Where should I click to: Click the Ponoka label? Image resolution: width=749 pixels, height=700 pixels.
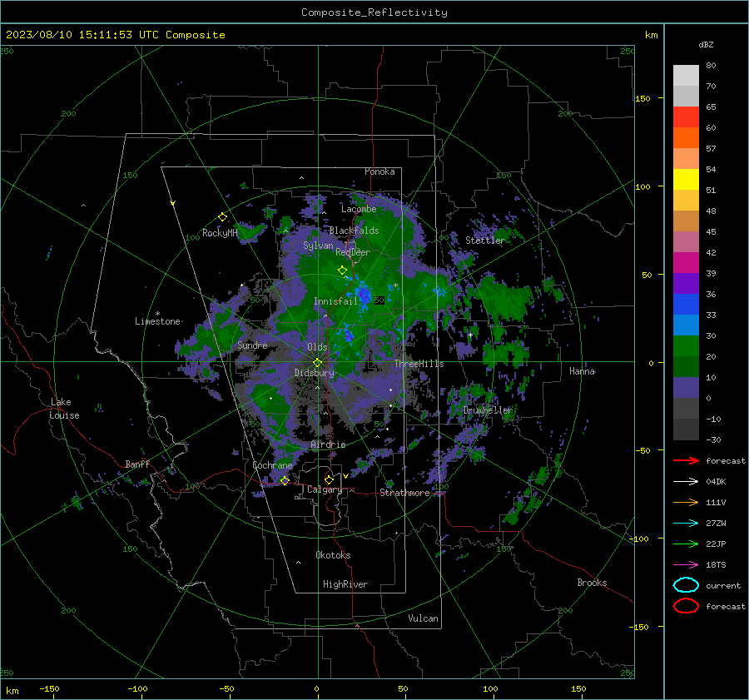pos(379,171)
